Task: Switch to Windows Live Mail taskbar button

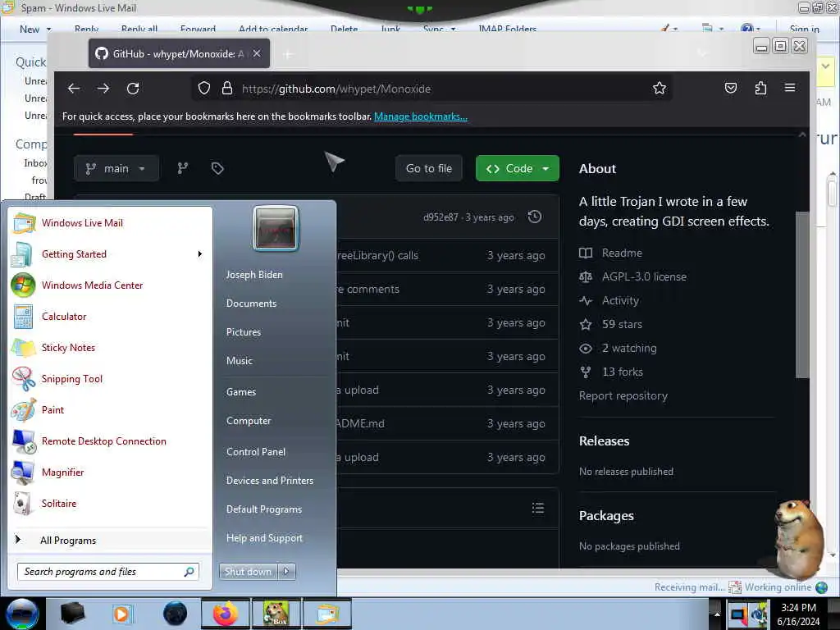Action: click(x=327, y=614)
